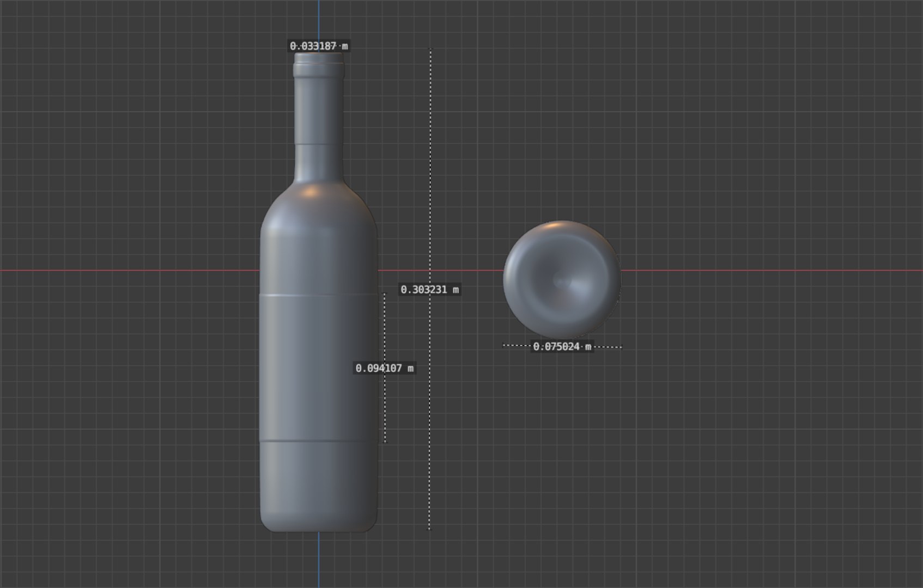Click the 0.303231 m height label
Image resolution: width=923 pixels, height=588 pixels.
[x=430, y=290]
